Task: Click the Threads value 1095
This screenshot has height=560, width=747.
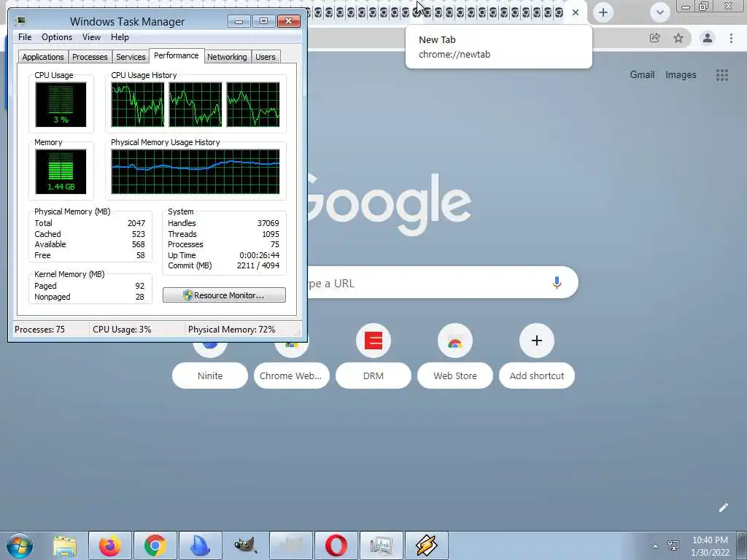Action: coord(271,234)
